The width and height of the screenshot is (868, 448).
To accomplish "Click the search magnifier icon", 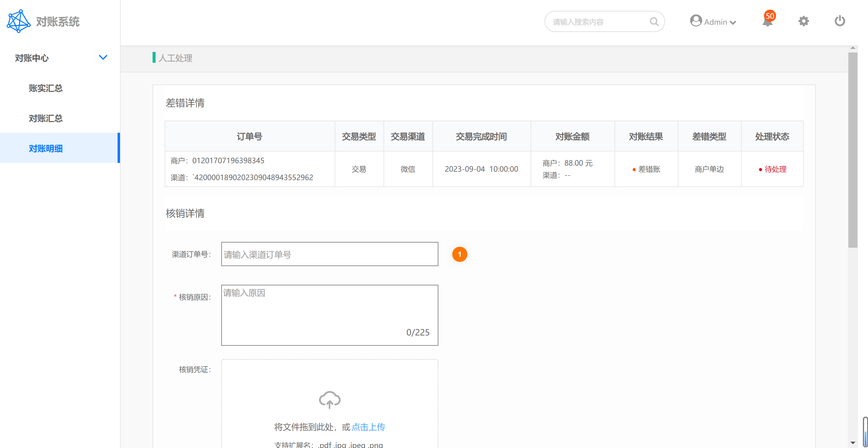I will click(654, 22).
